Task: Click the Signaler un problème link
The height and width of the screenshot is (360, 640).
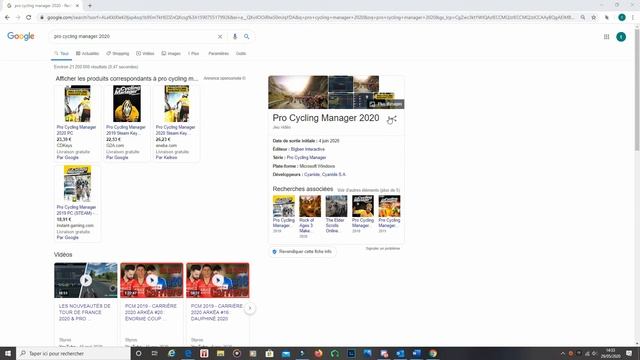Action: point(383,249)
